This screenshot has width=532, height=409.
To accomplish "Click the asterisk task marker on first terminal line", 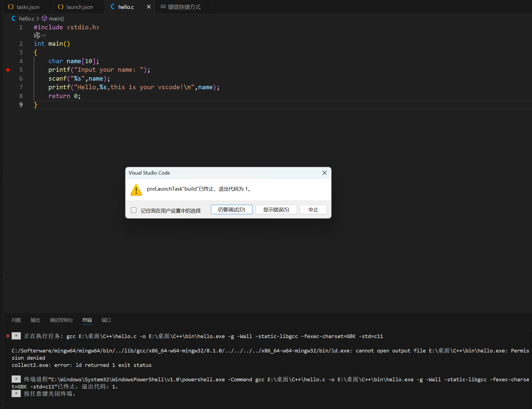I will pyautogui.click(x=16, y=336).
